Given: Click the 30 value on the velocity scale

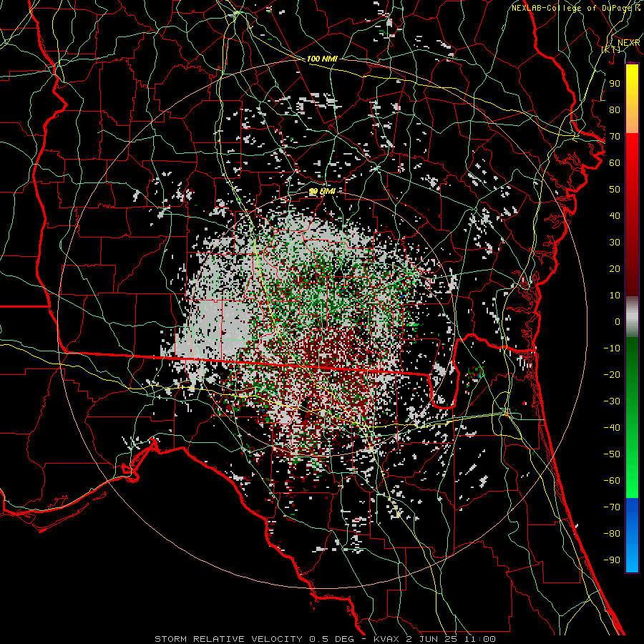Looking at the screenshot, I should pyautogui.click(x=615, y=243).
